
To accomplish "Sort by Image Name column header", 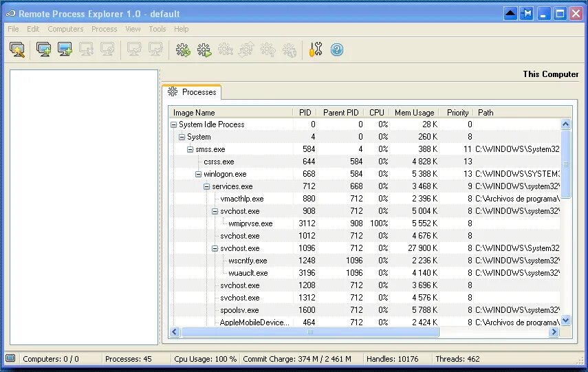I will point(231,113).
